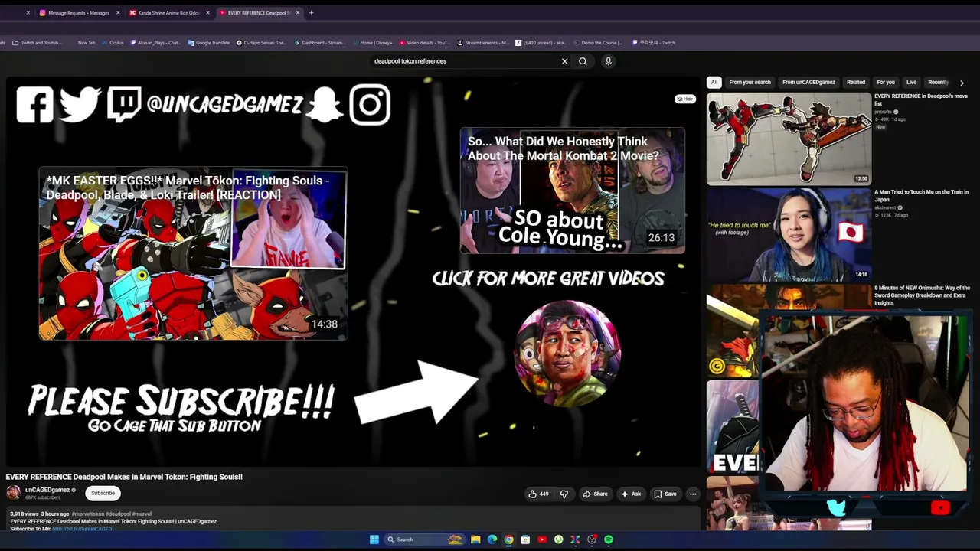Screen dimensions: 980x551
Task: Open Microsoft Store from the taskbar
Action: tap(525, 540)
